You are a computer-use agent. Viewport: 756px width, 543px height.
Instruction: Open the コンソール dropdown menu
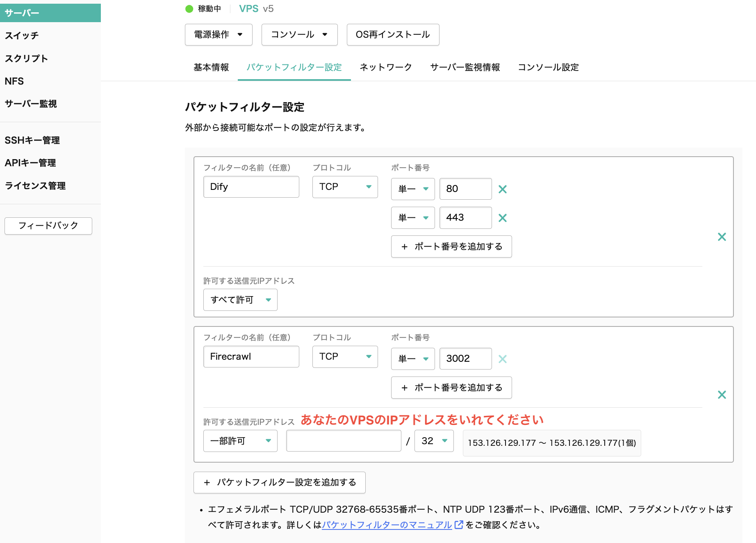tap(299, 34)
